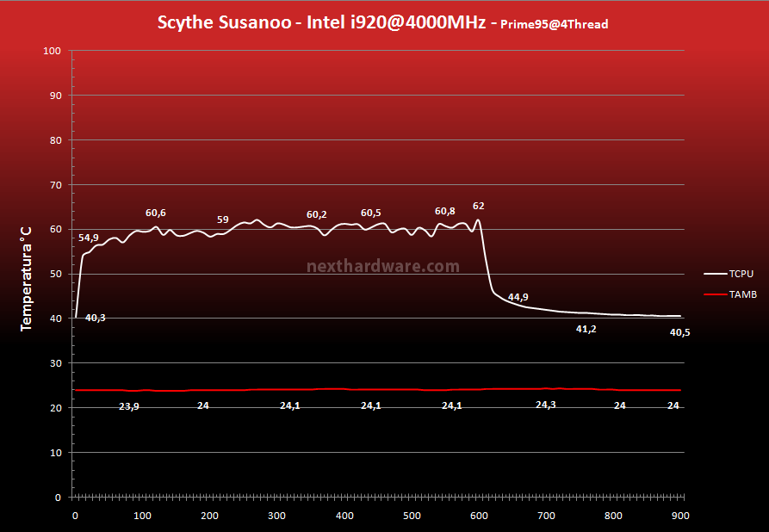769x532 pixels.
Task: Select the TAMB legend label
Action: 743,294
